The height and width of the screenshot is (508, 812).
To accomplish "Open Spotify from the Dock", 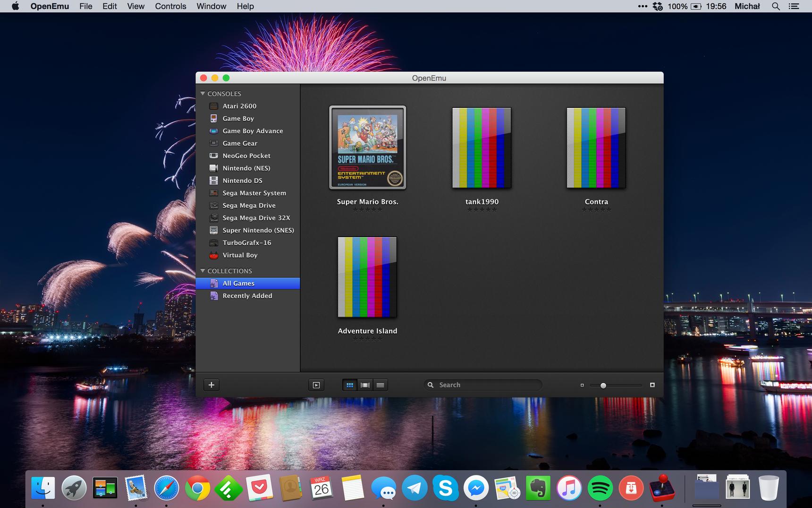I will coord(600,488).
